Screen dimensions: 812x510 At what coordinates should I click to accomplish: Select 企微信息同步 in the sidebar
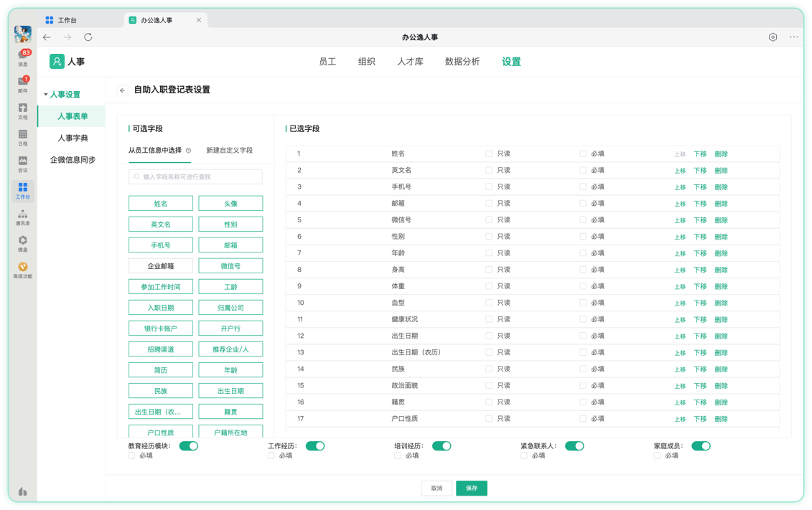point(73,160)
